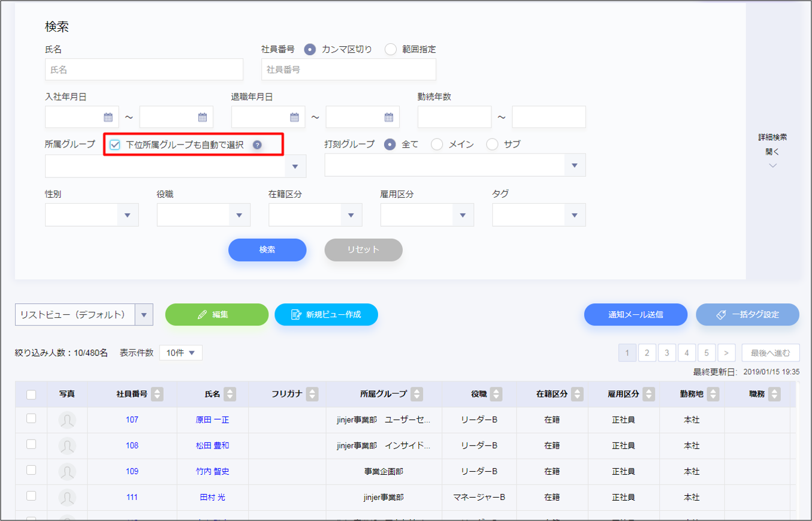
Task: Open calendar for retirement date end
Action: tap(389, 118)
